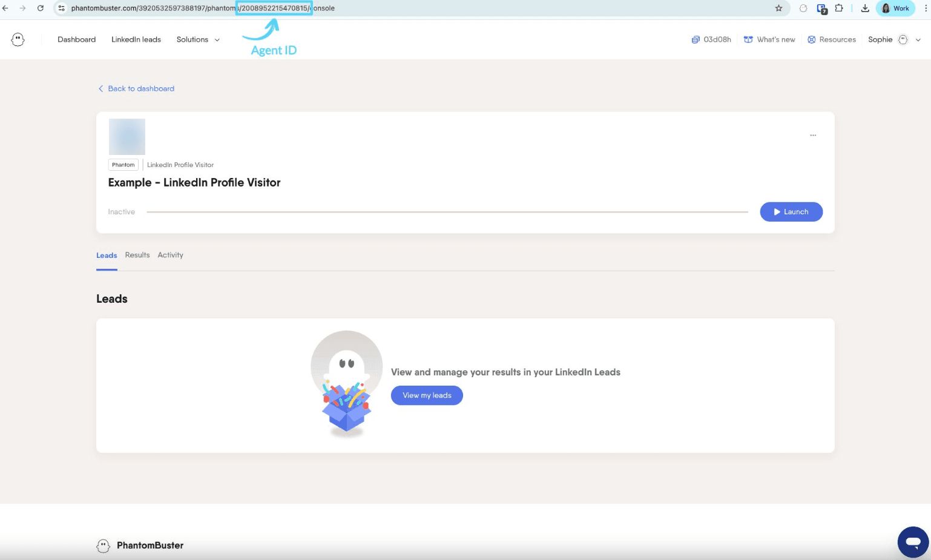The height and width of the screenshot is (560, 931).
Task: Click the Inactive progress bar
Action: click(x=447, y=212)
